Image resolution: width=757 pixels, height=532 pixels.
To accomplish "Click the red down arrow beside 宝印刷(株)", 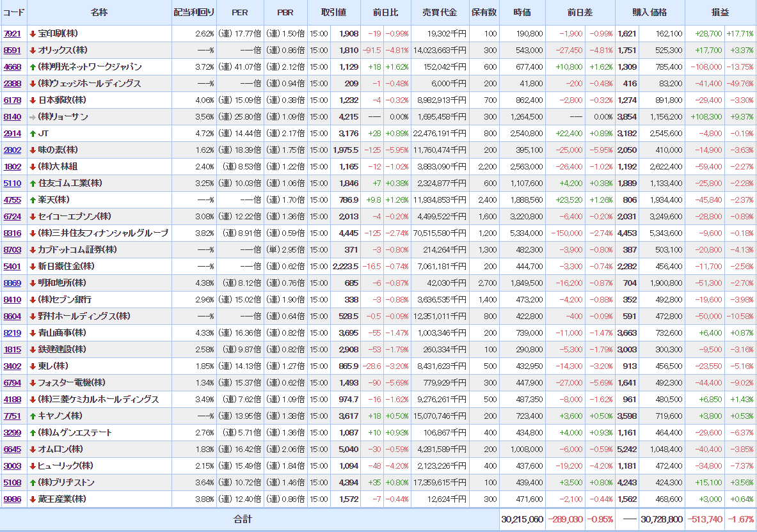I will point(33,34).
